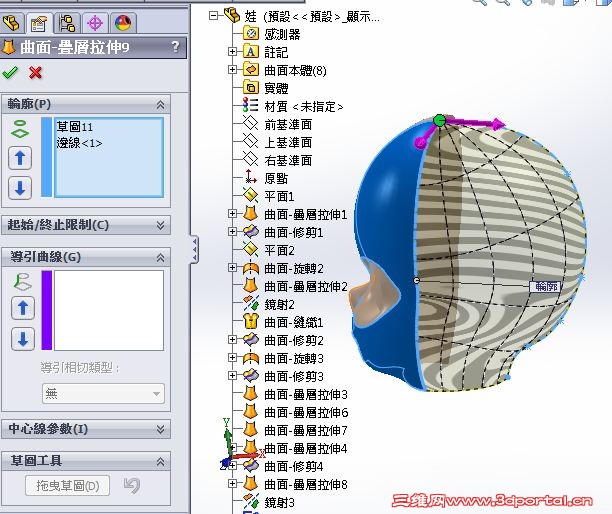Collapse the 草圖工具 section

160,462
